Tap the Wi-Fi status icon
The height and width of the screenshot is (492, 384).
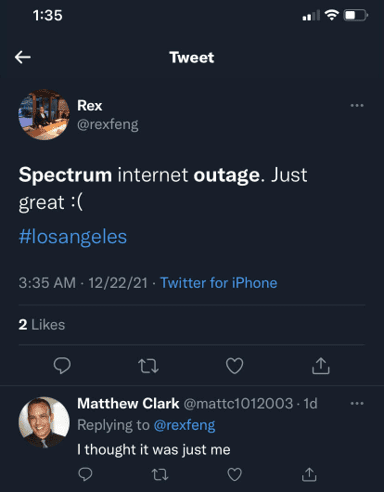(x=332, y=15)
